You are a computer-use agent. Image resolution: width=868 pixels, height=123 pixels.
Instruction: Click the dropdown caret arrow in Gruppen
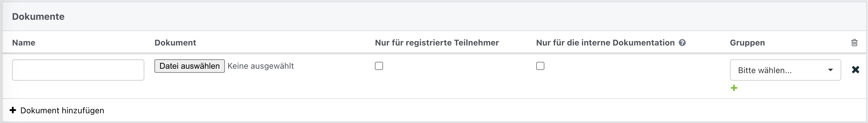[830, 70]
